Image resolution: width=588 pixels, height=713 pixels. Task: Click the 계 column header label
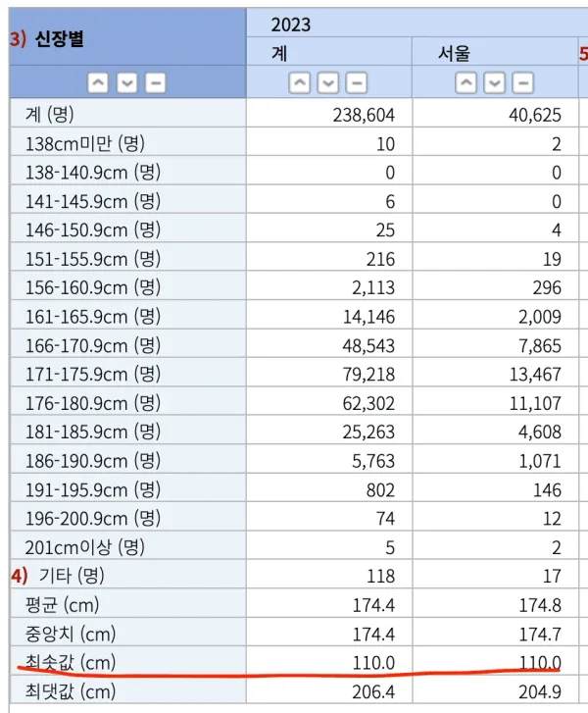(x=279, y=53)
